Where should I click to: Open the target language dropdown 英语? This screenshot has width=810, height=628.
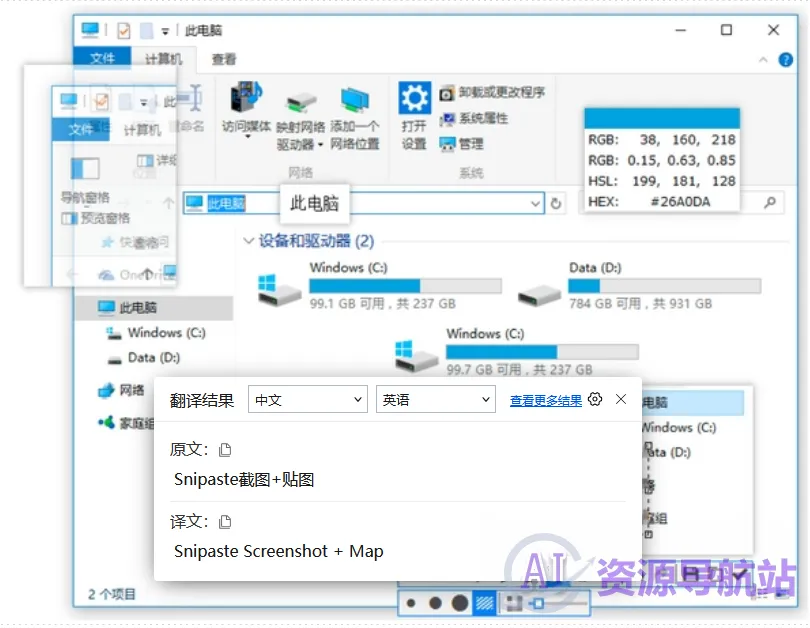[x=436, y=399]
